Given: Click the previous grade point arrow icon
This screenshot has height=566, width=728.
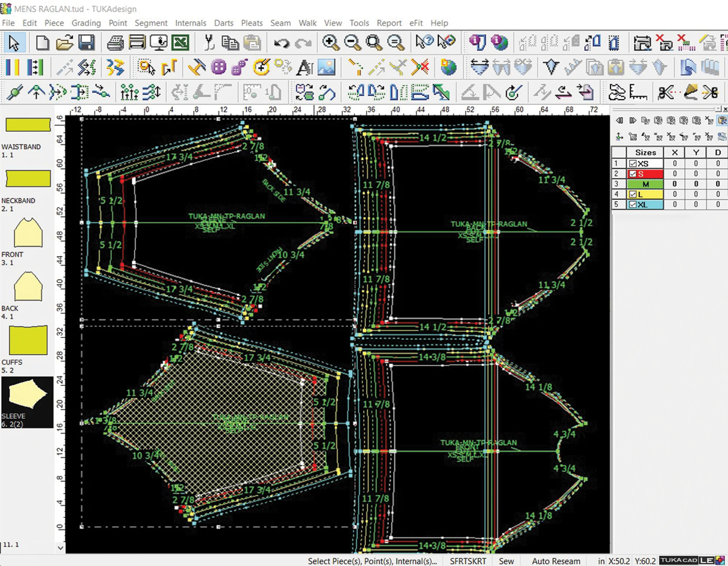Looking at the screenshot, I should click(x=619, y=121).
